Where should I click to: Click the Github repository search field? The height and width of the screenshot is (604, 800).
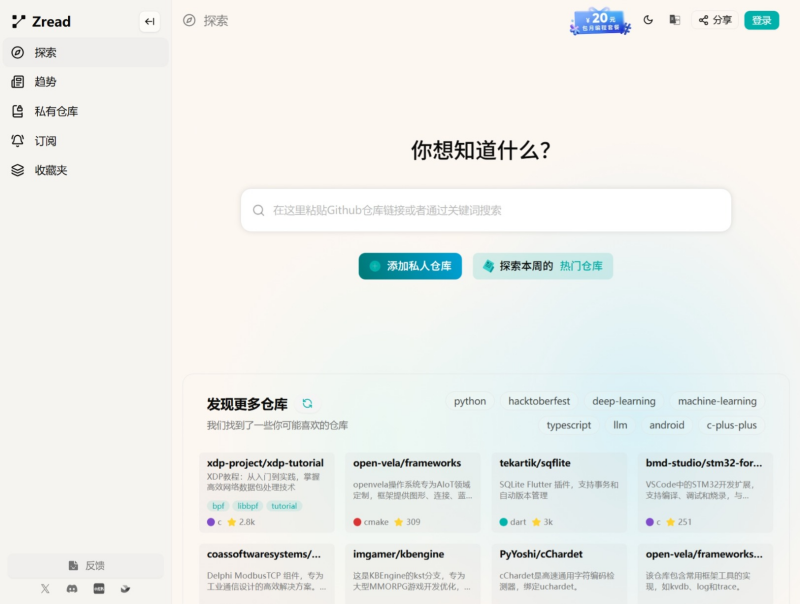click(x=486, y=210)
